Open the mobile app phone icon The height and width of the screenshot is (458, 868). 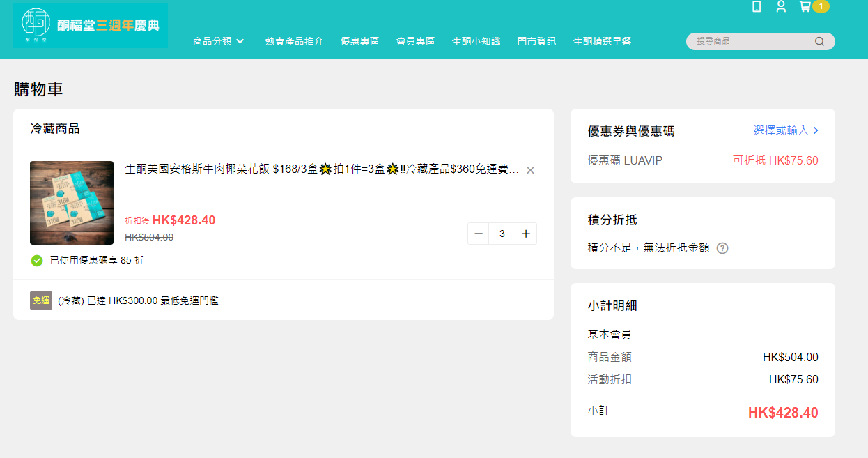757,7
